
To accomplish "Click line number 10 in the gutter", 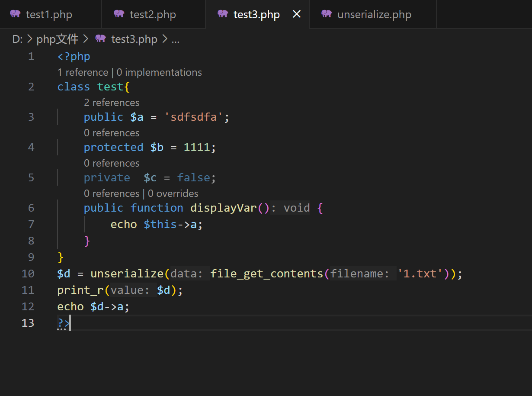I will pyautogui.click(x=28, y=274).
